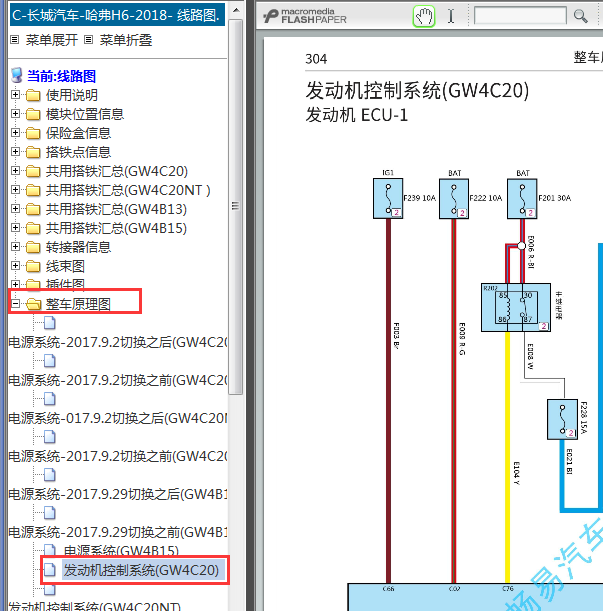Select 共用搭铁汇总(GW4C20) tree label
The width and height of the screenshot is (603, 611).
point(117,171)
